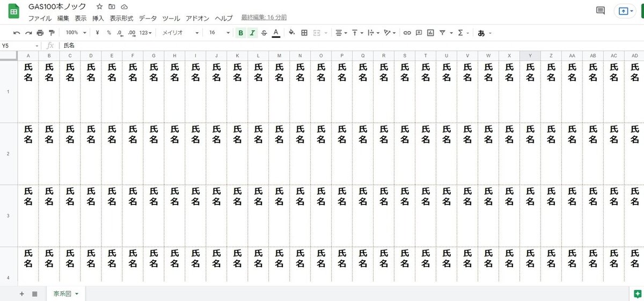Screen dimensions: 644x301
Task: Click the Name box showing Y5
Action: (x=20, y=46)
